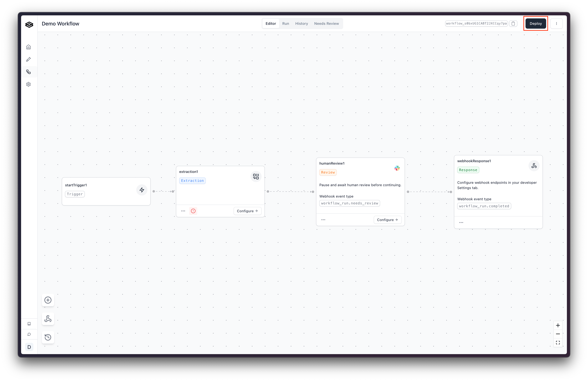Click the add node plus button
588x381 pixels.
pos(48,300)
